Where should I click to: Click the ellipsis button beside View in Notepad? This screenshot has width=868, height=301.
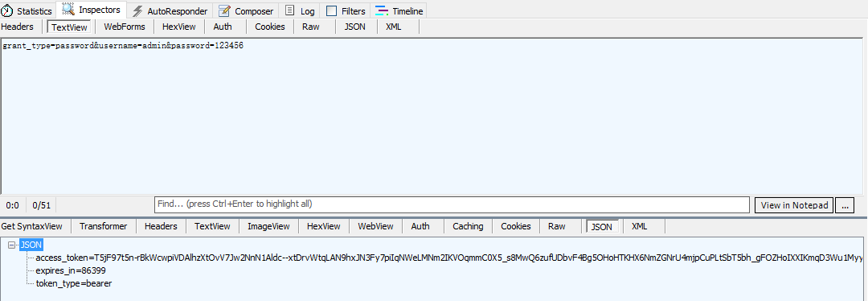845,205
